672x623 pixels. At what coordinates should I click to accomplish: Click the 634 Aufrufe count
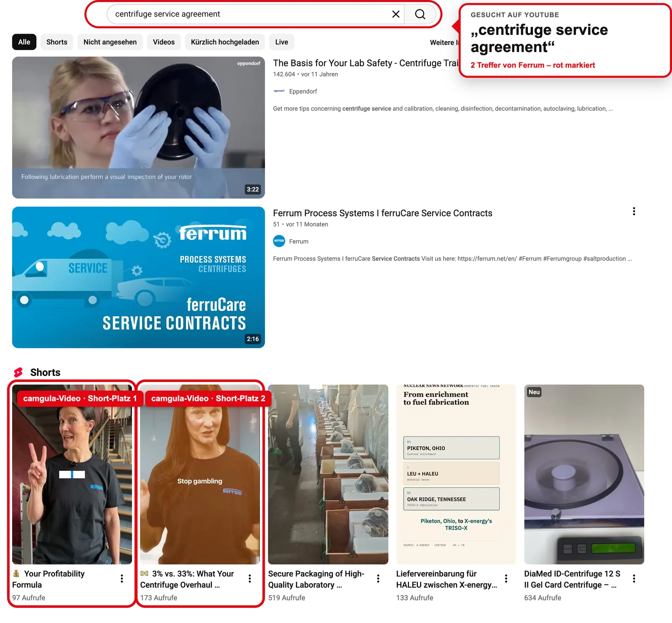543,598
